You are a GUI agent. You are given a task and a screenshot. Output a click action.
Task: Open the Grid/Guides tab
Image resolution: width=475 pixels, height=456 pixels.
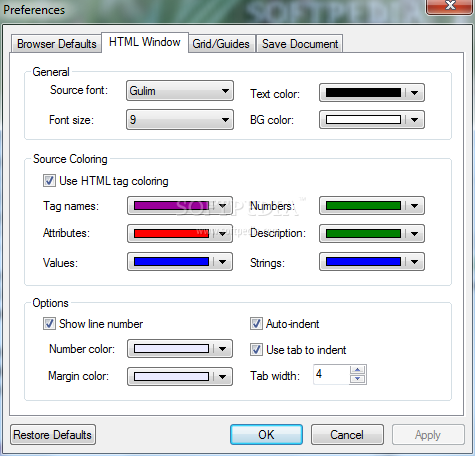click(221, 44)
